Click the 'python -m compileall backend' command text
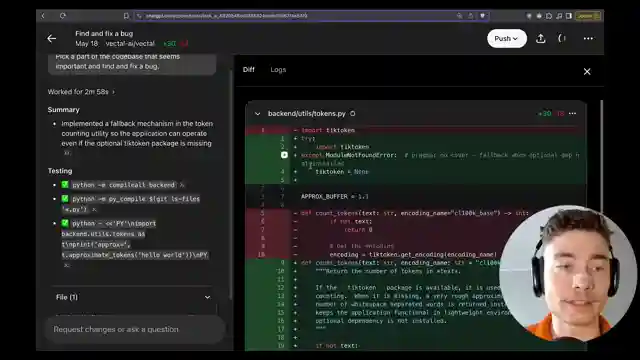Image resolution: width=640 pixels, height=360 pixels. [124, 185]
